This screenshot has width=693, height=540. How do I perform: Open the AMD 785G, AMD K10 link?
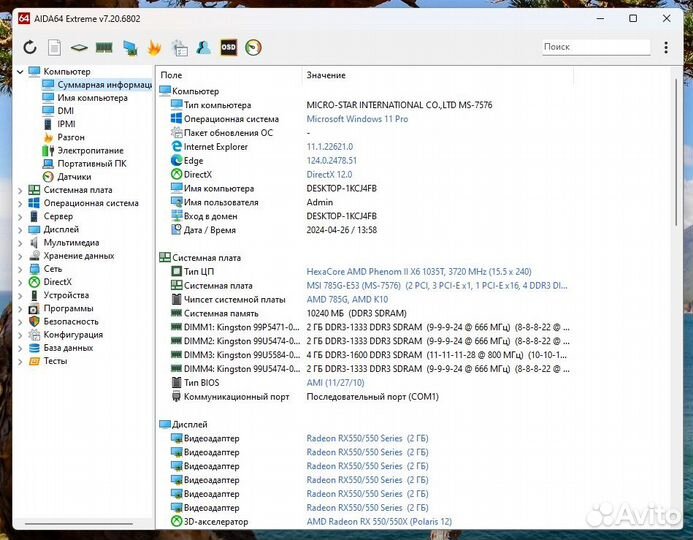point(347,300)
